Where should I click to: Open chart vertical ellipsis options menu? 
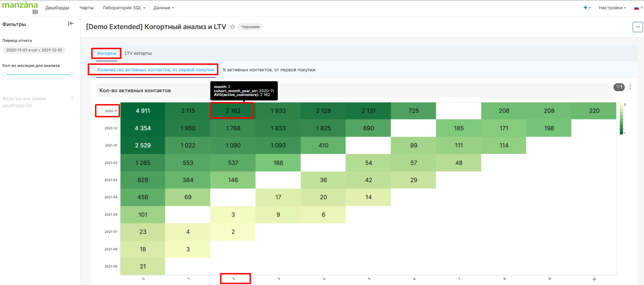(x=630, y=87)
